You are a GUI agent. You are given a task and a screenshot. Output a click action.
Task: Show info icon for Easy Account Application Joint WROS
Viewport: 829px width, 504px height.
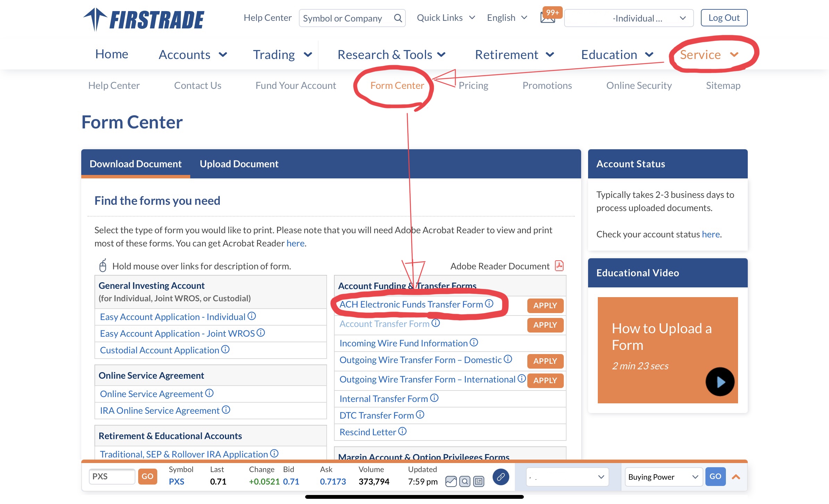261,333
